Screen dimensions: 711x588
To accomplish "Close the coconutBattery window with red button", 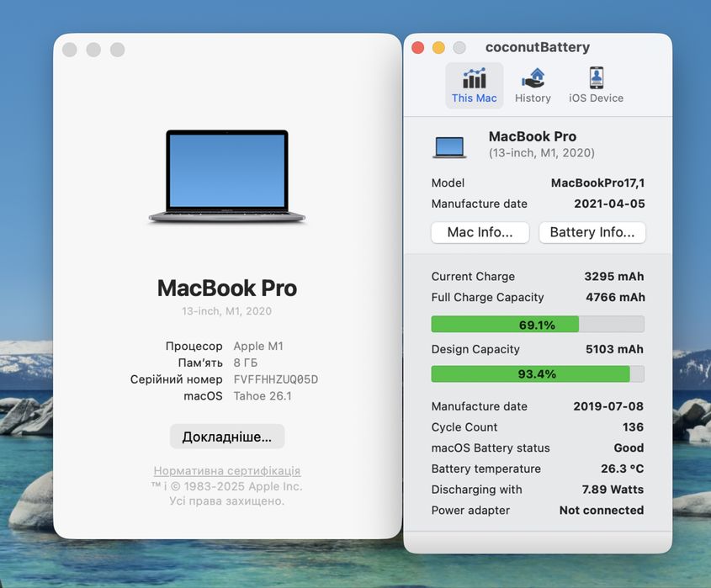I will pos(417,48).
